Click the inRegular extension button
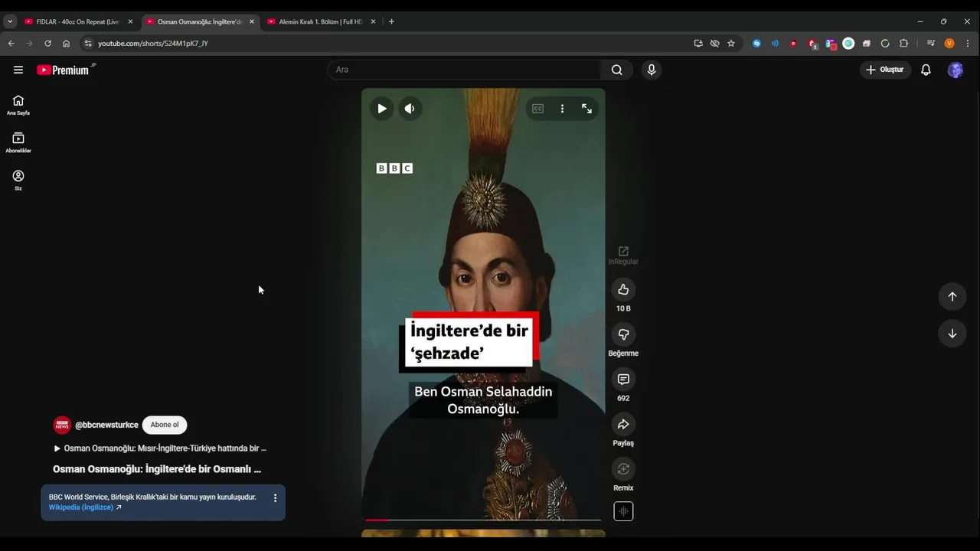Image resolution: width=980 pixels, height=551 pixels. click(623, 256)
